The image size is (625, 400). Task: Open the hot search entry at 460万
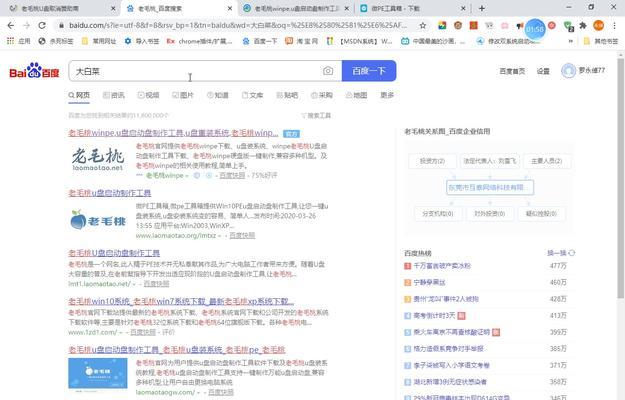pyautogui.click(x=429, y=282)
